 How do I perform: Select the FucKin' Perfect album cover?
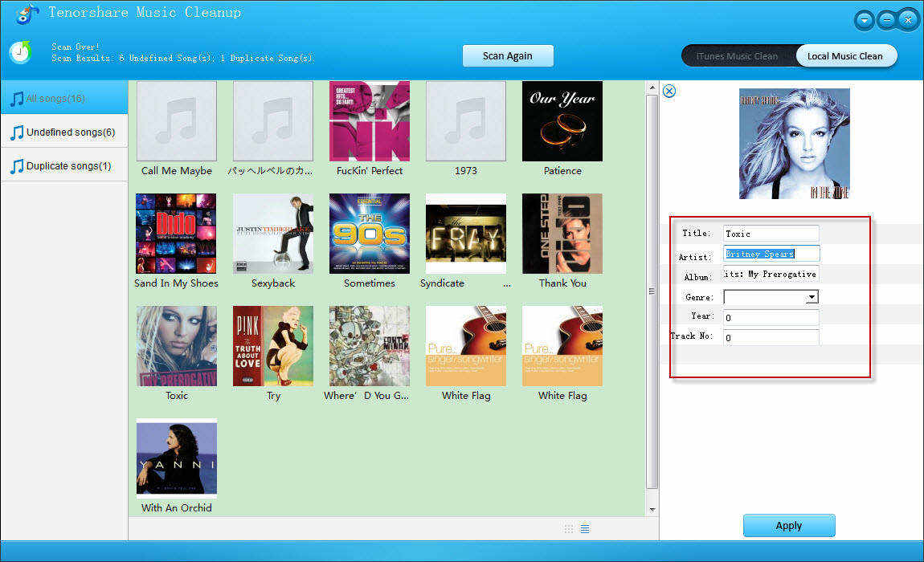(x=370, y=120)
